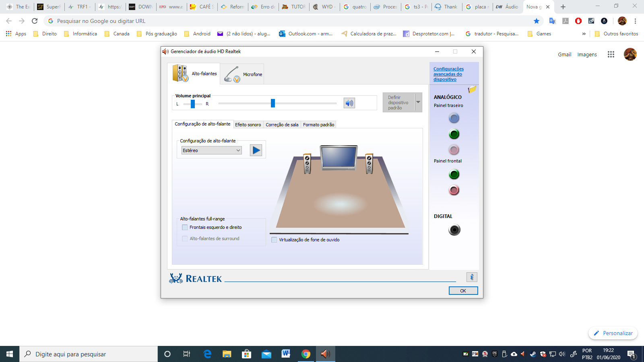This screenshot has height=362, width=644.
Task: Open the Windows Start menu
Action: [x=10, y=354]
